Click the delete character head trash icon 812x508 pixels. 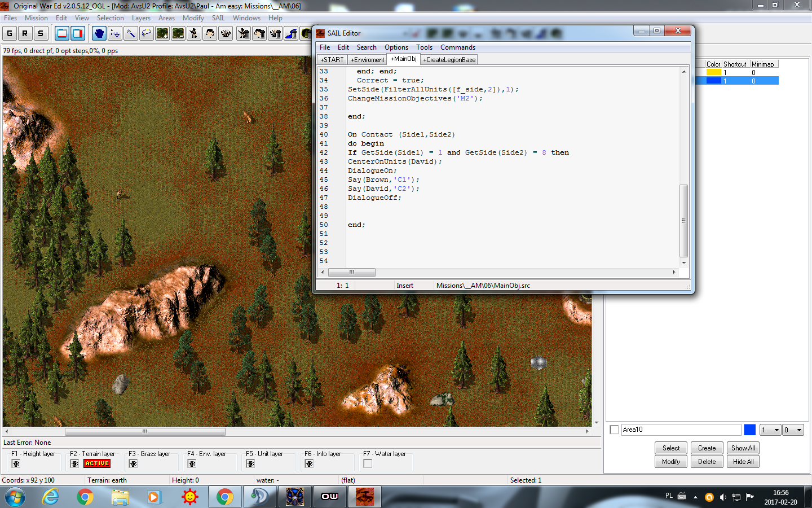[259, 33]
